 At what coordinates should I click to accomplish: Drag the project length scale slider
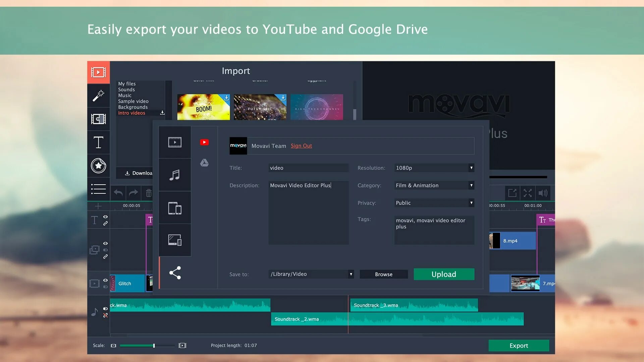click(x=154, y=345)
